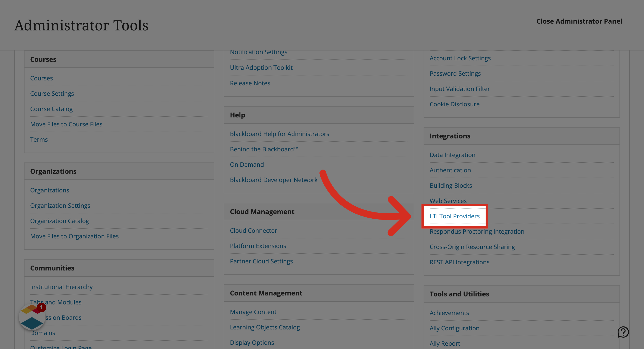Go to Course Catalog
Viewport: 644px width, 349px height.
pos(51,109)
